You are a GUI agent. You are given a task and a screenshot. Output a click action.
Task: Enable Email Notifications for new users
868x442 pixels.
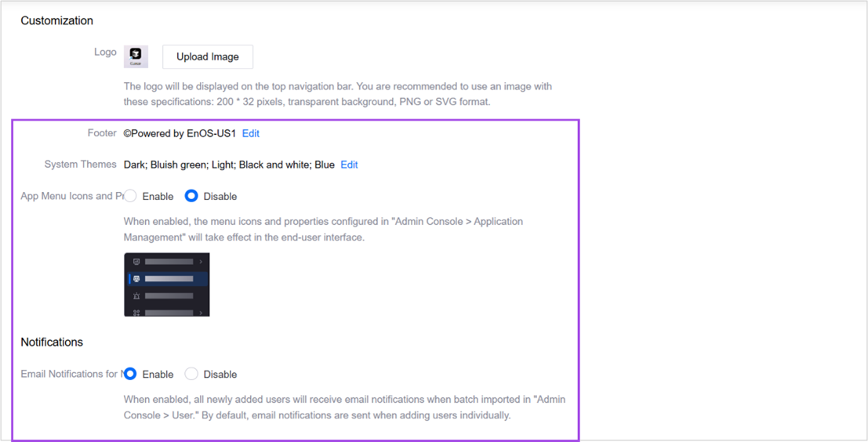[131, 374]
